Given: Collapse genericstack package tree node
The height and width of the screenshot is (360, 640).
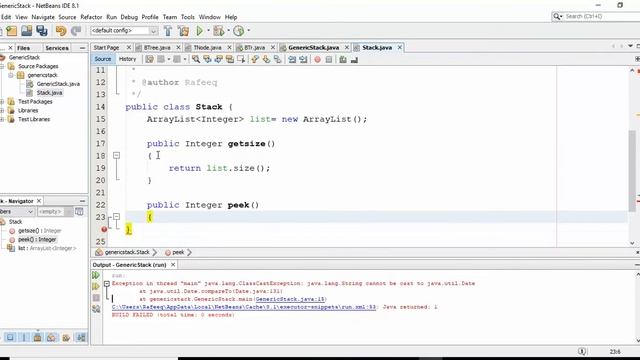Looking at the screenshot, I should 11,75.
